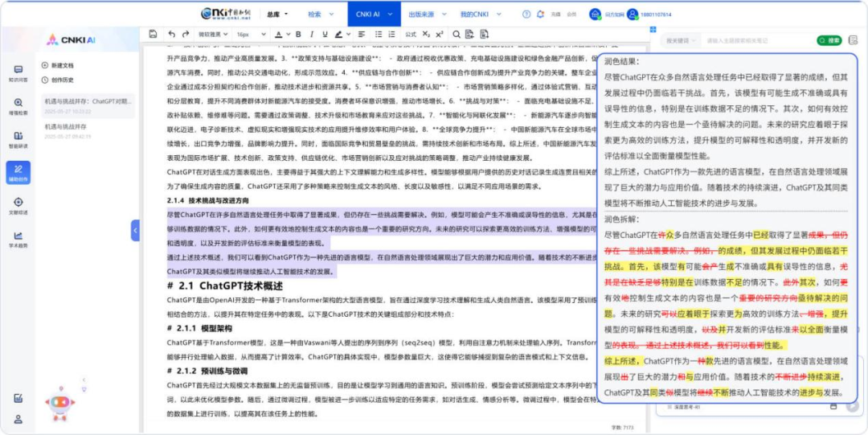Select the 文献综述 sidebar icon

point(18,205)
